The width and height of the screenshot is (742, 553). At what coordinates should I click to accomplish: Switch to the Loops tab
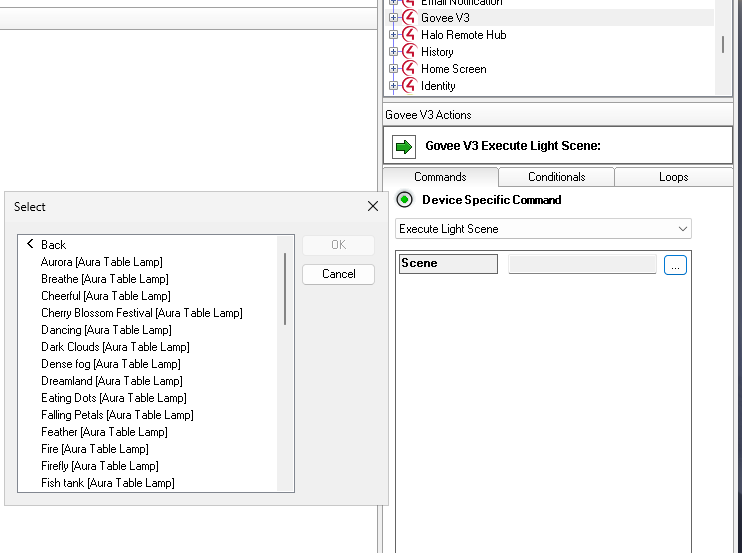click(x=673, y=177)
